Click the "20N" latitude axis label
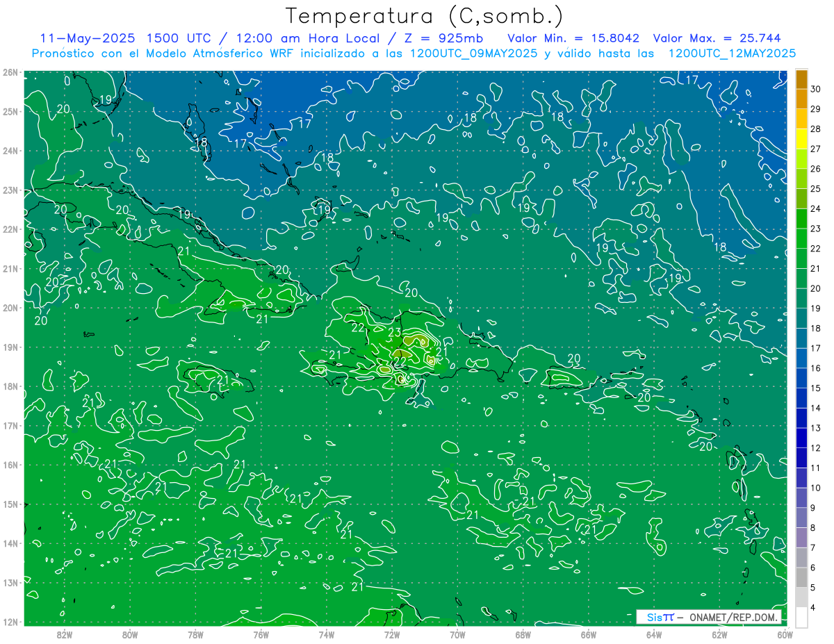 pos(10,308)
